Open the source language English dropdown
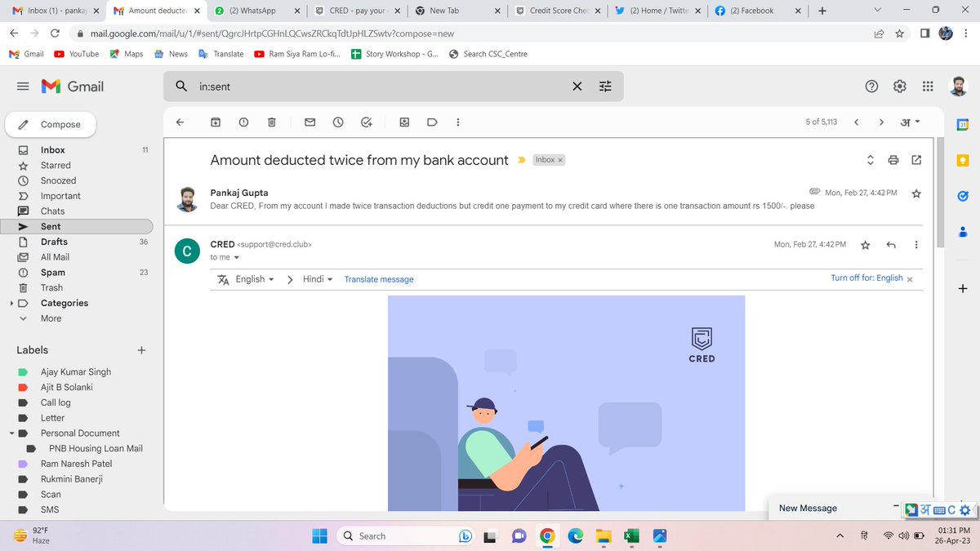This screenshot has width=980, height=551. click(x=255, y=279)
